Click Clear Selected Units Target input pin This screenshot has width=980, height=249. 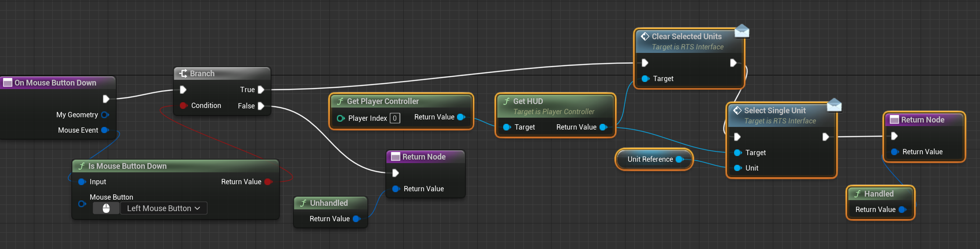[645, 79]
